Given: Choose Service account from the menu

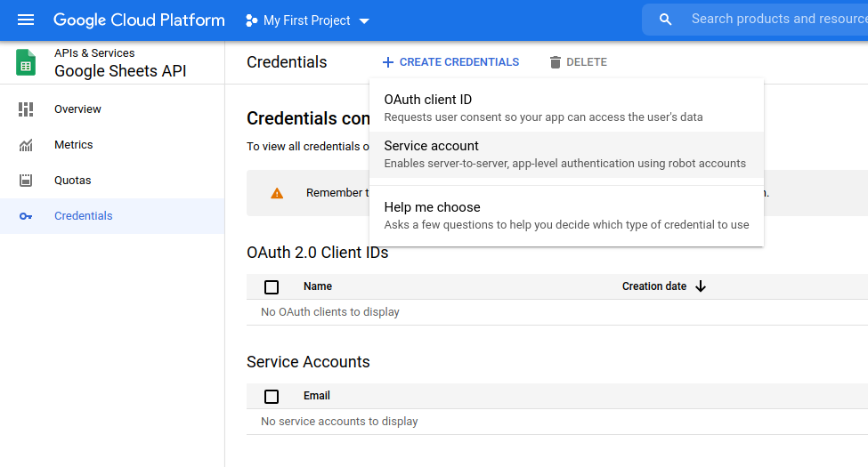Looking at the screenshot, I should coord(566,155).
